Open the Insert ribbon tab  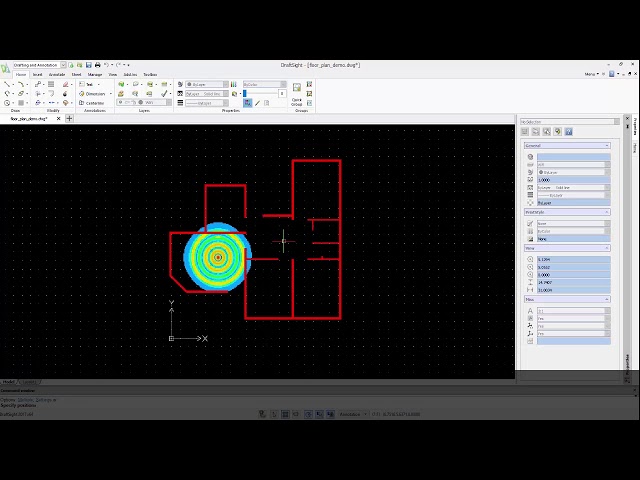[x=37, y=75]
